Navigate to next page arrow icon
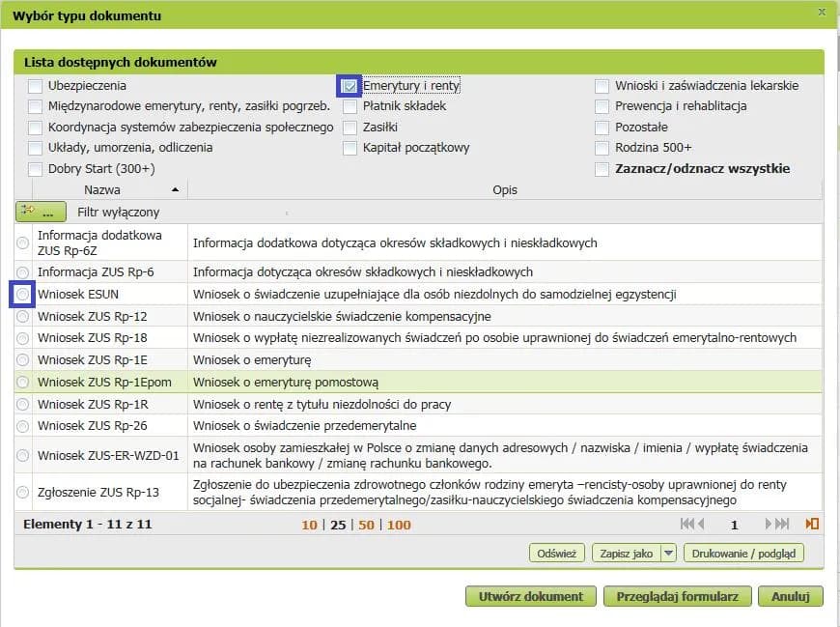Image resolution: width=840 pixels, height=627 pixels. 767,524
